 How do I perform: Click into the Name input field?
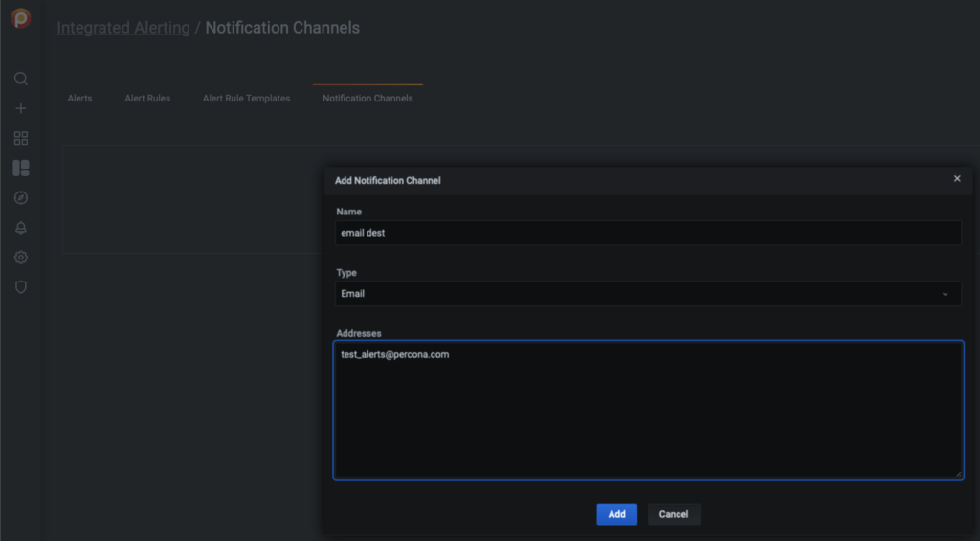(x=648, y=233)
